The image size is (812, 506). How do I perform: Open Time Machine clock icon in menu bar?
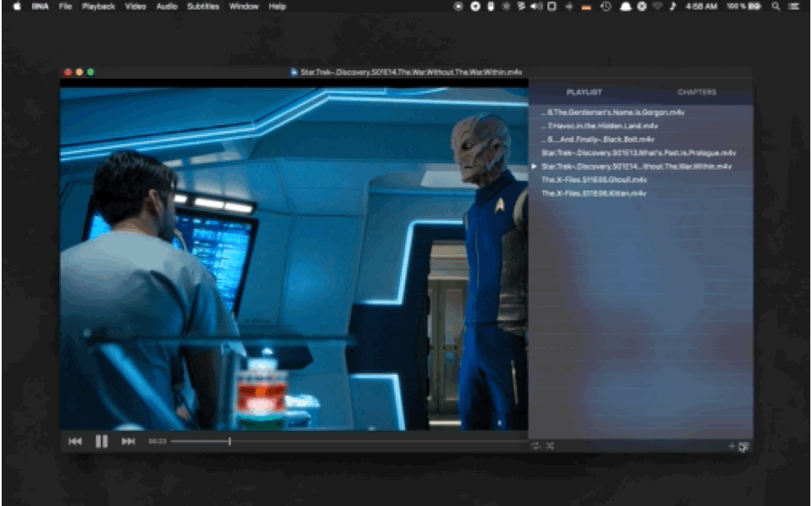606,6
